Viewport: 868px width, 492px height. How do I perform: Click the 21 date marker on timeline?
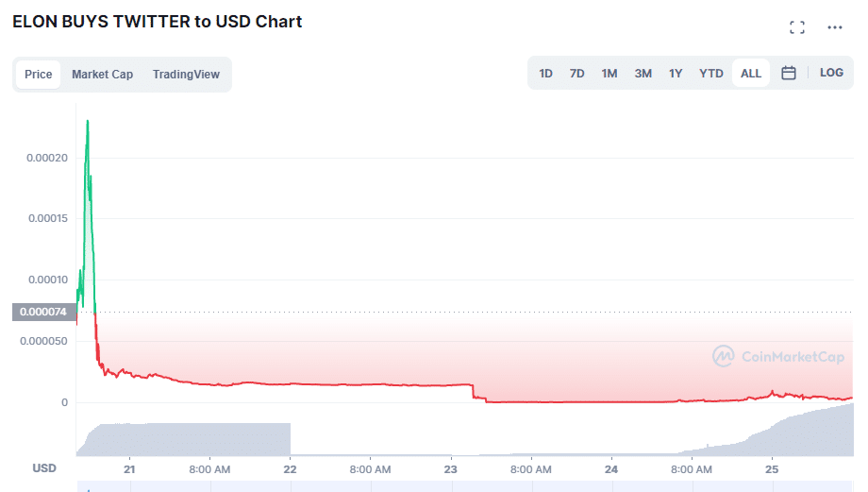(130, 468)
